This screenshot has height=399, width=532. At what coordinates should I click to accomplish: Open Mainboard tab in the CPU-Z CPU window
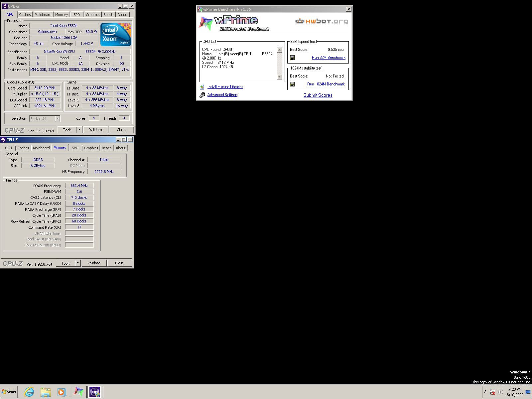pyautogui.click(x=43, y=15)
